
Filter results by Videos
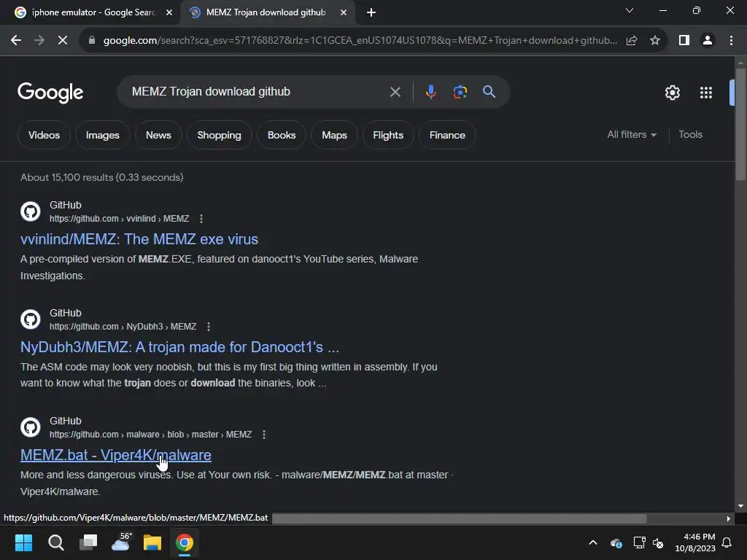(44, 135)
